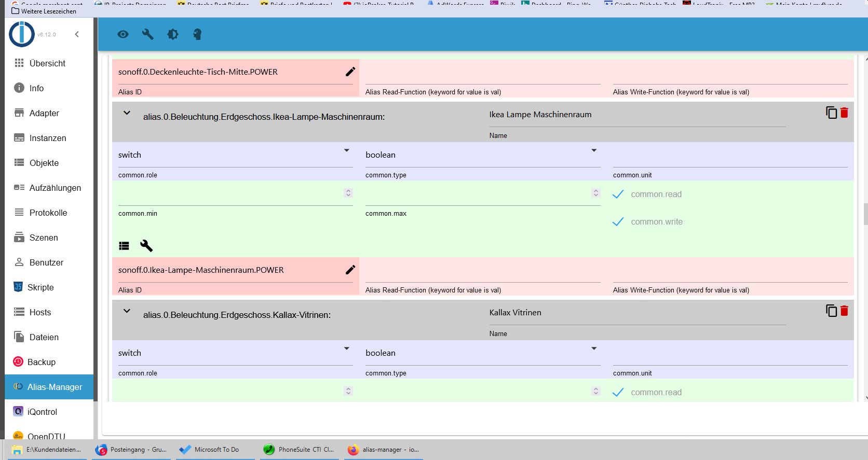Viewport: 868px width, 460px height.
Task: Open common.type dropdown for Ikea Lampe Maschinenraum
Action: pos(483,155)
